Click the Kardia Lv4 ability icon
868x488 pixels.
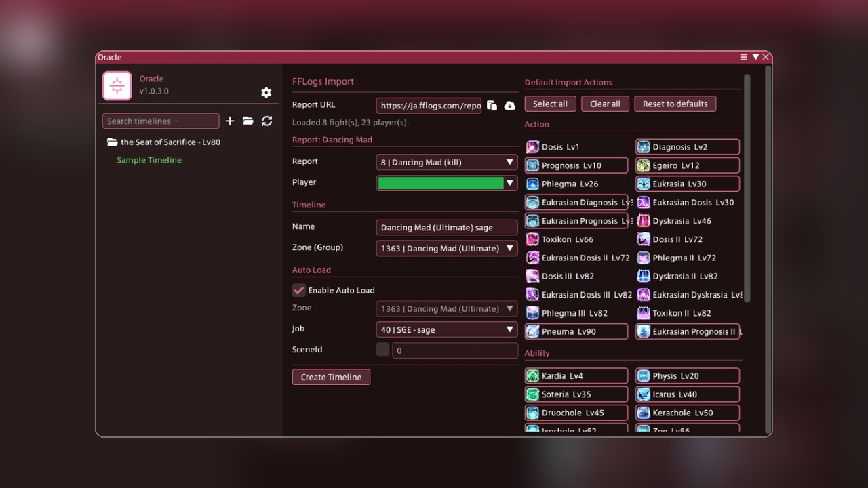pos(533,376)
